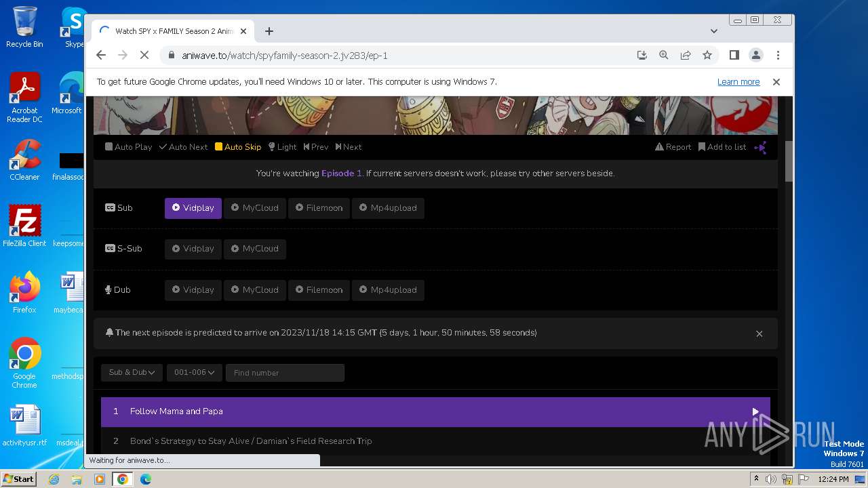Open the Sub & Dub filter dropdown
The width and height of the screenshot is (868, 488).
132,372
